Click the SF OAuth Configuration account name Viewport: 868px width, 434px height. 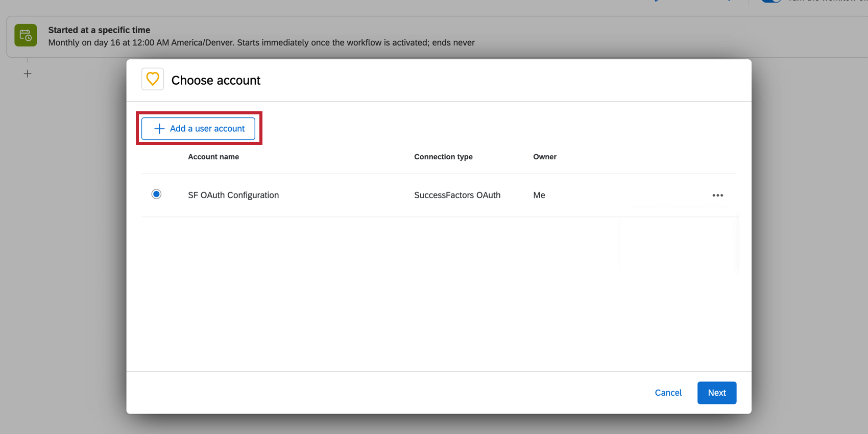click(x=233, y=195)
